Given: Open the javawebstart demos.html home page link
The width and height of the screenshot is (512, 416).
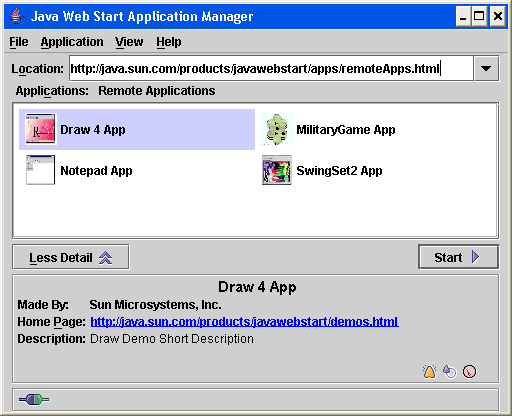Looking at the screenshot, I should pyautogui.click(x=244, y=322).
